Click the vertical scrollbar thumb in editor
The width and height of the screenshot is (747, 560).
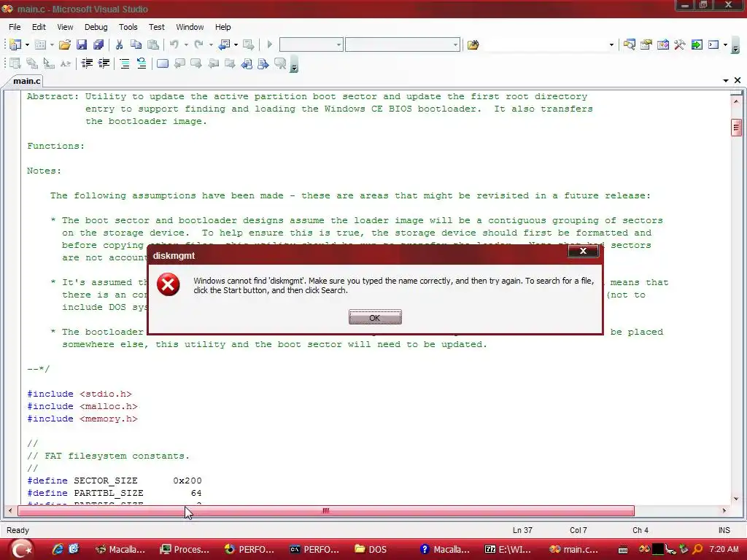tap(736, 128)
